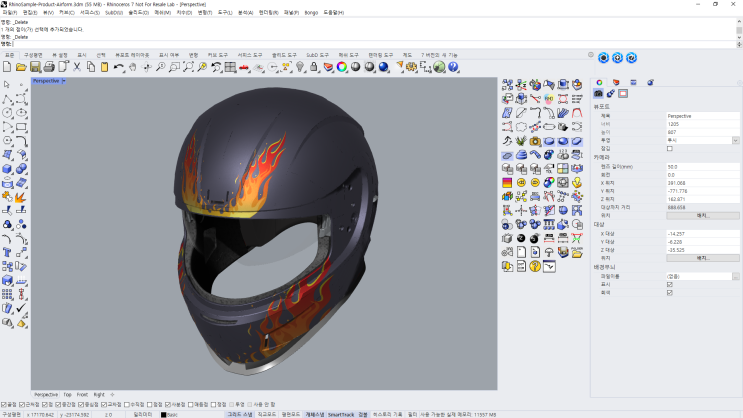Click the Open file folder icon
743x418 pixels.
(21, 67)
